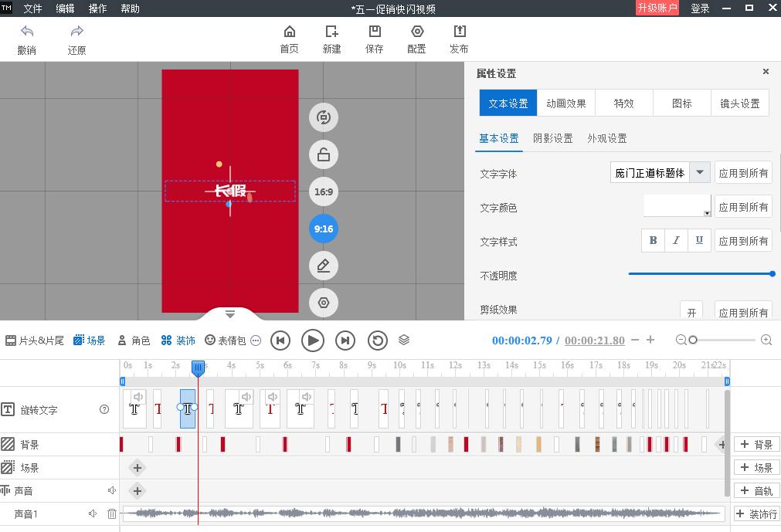The height and width of the screenshot is (532, 781).
Task: Collapse the canvas panel with the arrow below it
Action: pos(229,314)
